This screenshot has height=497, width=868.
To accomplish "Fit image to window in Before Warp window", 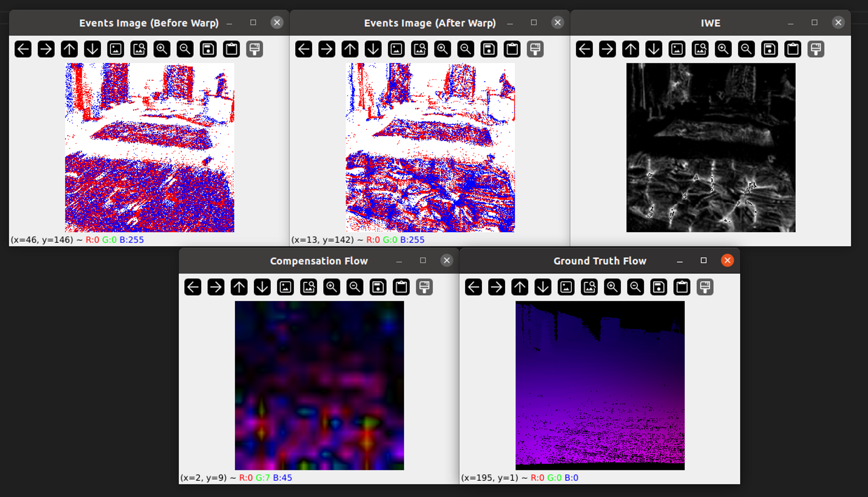I will pos(139,49).
